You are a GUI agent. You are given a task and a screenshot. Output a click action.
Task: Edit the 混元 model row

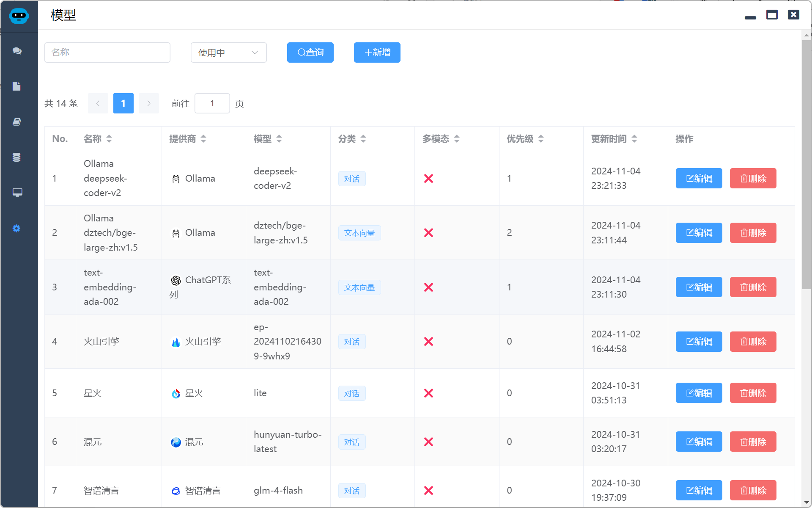point(699,442)
